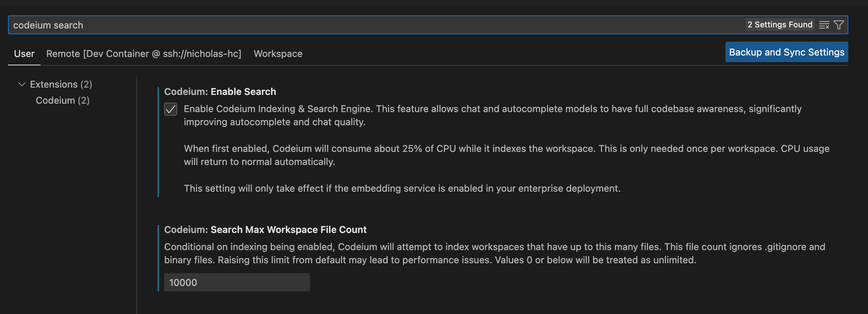
Task: Click the 'Codeium: Enable Search' setting title
Action: (220, 92)
